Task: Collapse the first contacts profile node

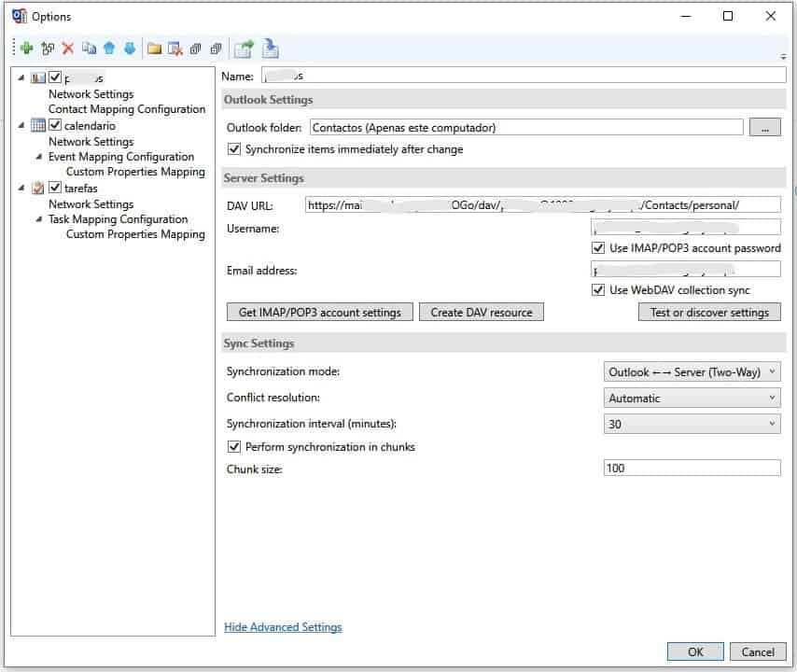Action: [21, 77]
